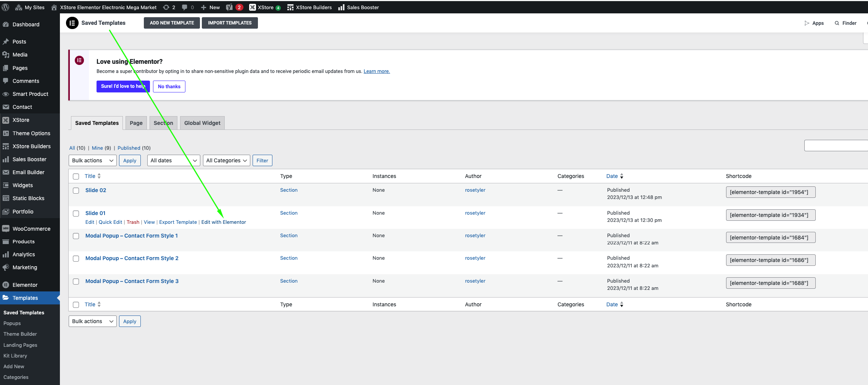The height and width of the screenshot is (385, 868).
Task: Open Kit Library submenu item
Action: [15, 356]
